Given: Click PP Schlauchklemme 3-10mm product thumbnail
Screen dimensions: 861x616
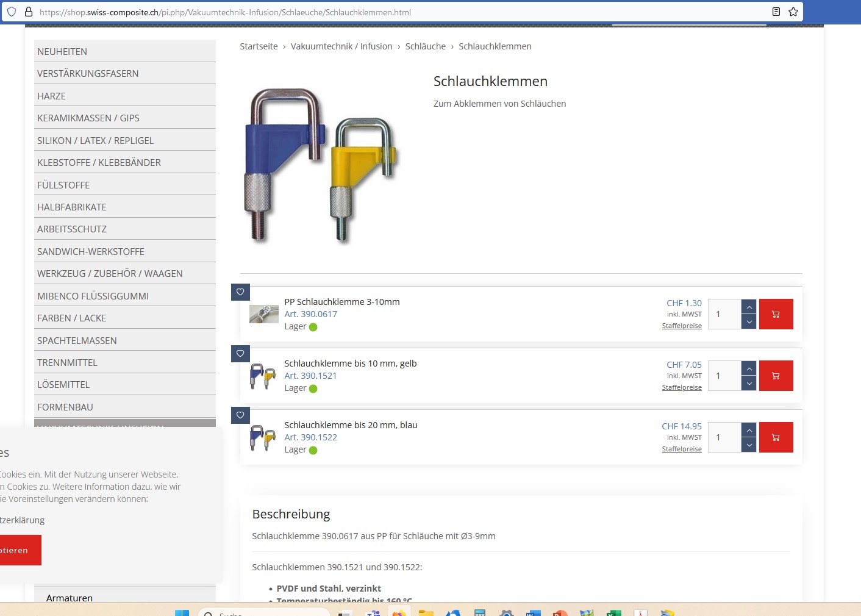Looking at the screenshot, I should click(264, 314).
